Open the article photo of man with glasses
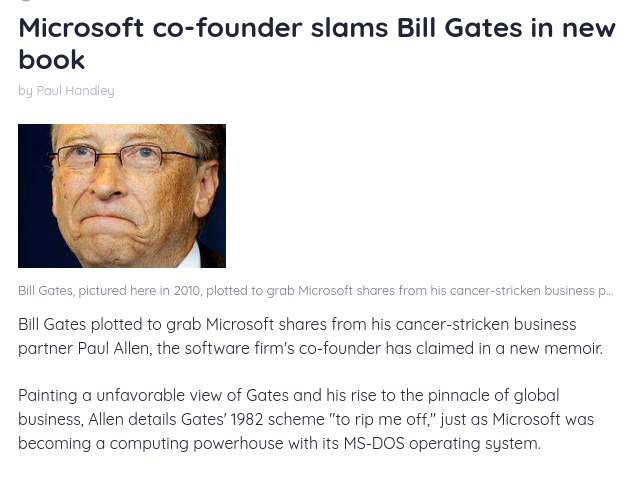 (122, 196)
